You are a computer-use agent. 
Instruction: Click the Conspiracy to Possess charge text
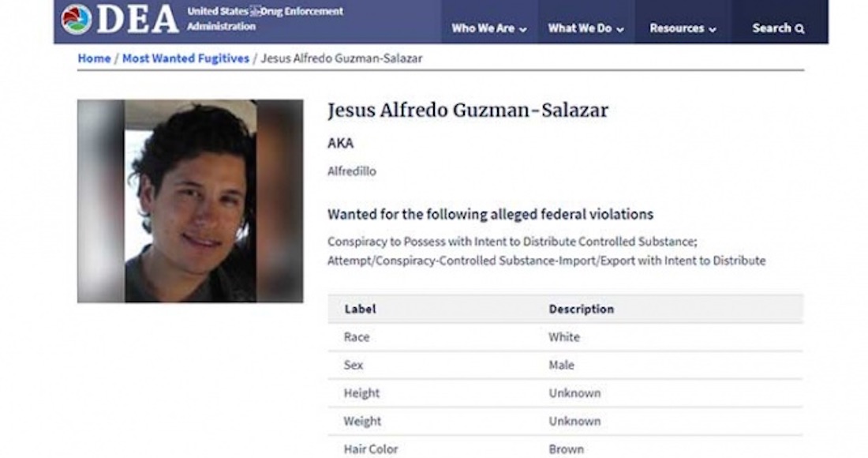click(512, 242)
